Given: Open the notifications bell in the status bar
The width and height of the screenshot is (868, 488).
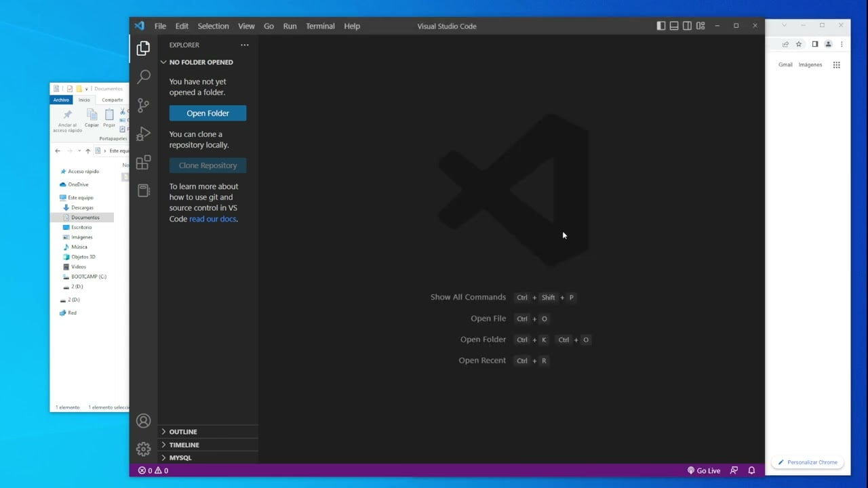Looking at the screenshot, I should pos(751,470).
